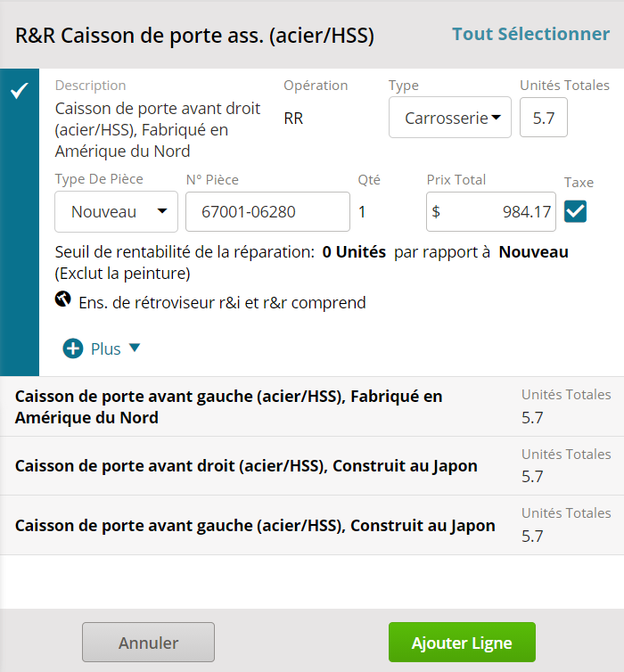The image size is (624, 672).
Task: Toggle the Taxe checkbox
Action: point(575,211)
